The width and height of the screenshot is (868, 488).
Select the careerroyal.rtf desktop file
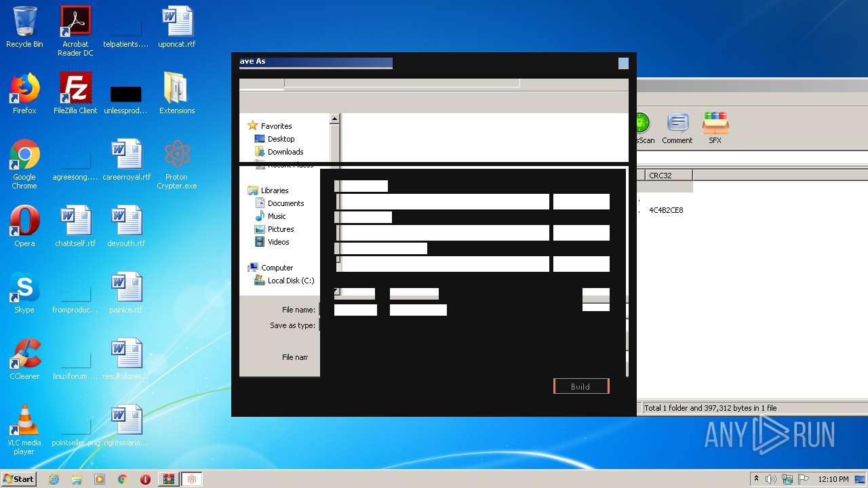point(126,160)
